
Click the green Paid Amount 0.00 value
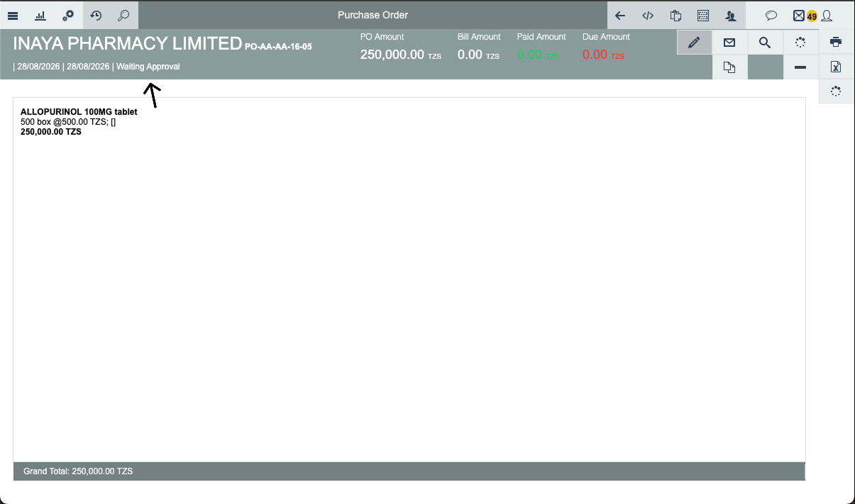point(530,55)
